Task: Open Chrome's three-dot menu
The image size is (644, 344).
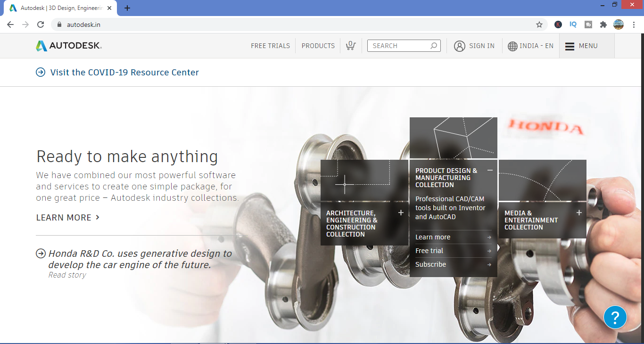Action: pos(634,25)
